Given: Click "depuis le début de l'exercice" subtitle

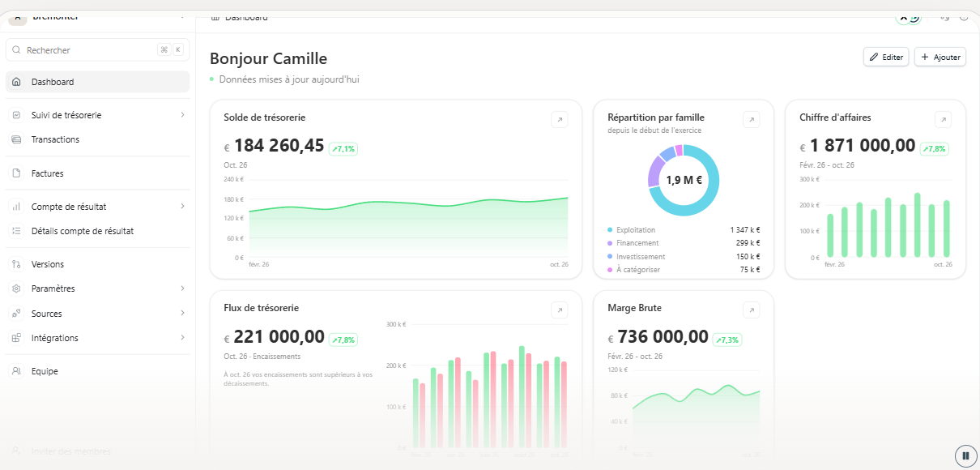Looking at the screenshot, I should coord(654,130).
